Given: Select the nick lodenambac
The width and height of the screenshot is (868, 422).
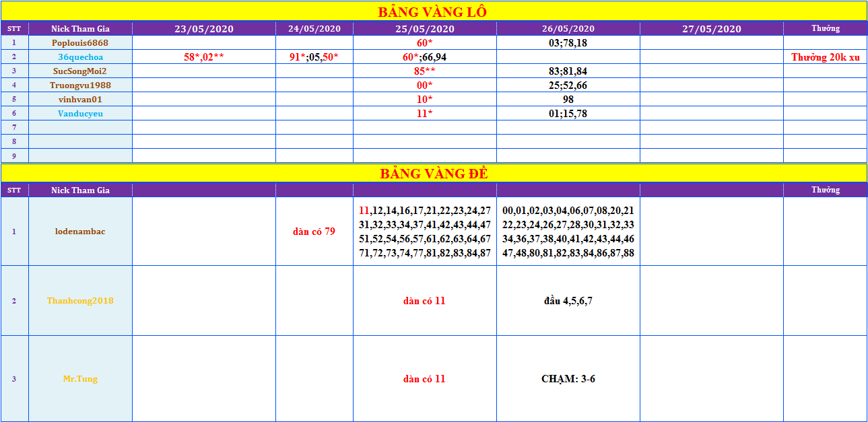Looking at the screenshot, I should pos(80,231).
